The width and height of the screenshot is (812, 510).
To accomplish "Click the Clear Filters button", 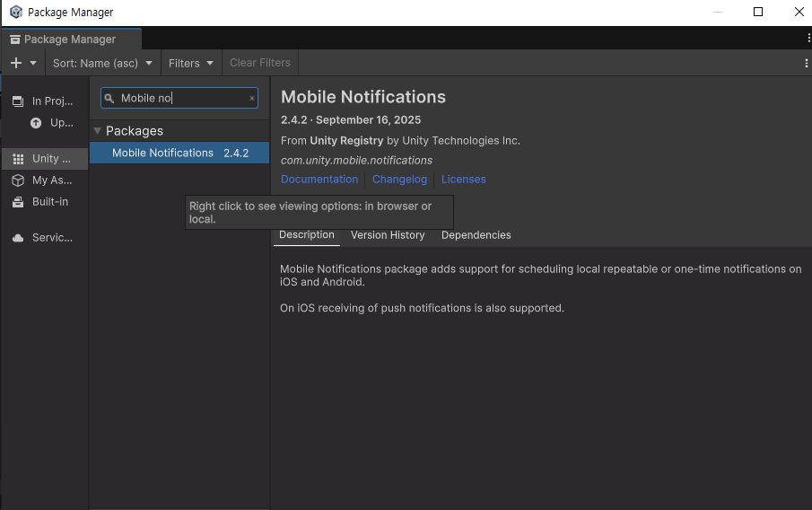I will pos(260,63).
